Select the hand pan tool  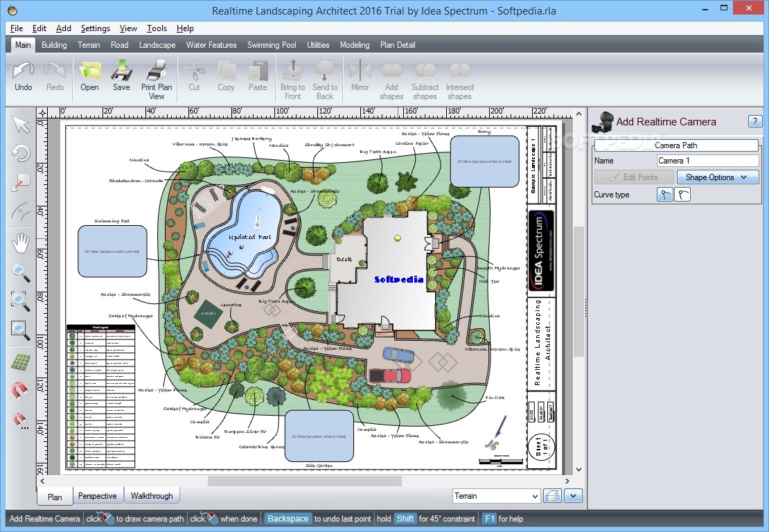21,243
